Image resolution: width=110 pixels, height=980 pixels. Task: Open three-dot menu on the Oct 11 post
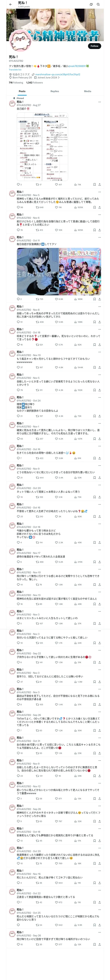pos(99,237)
